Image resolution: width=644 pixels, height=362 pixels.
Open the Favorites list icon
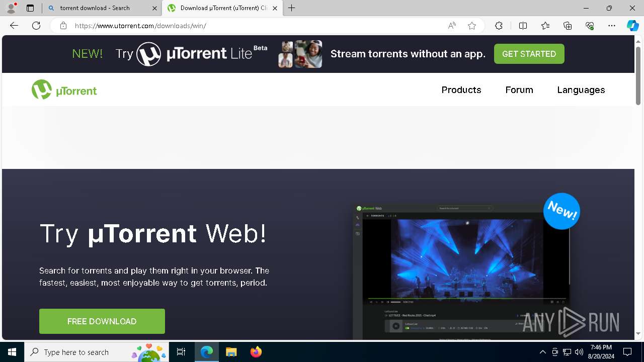click(x=545, y=26)
